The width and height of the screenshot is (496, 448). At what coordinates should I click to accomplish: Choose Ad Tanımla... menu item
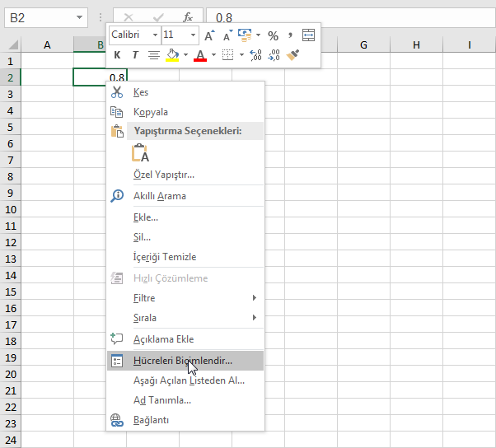(185, 400)
